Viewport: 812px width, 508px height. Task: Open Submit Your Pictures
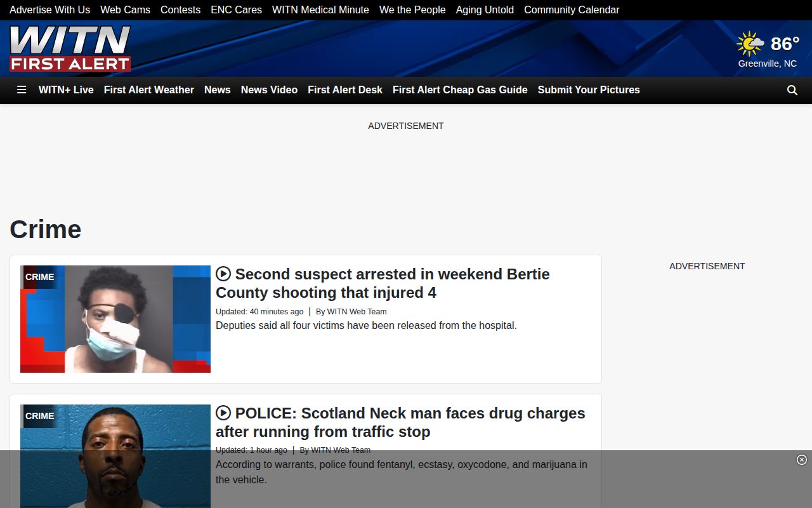[589, 90]
